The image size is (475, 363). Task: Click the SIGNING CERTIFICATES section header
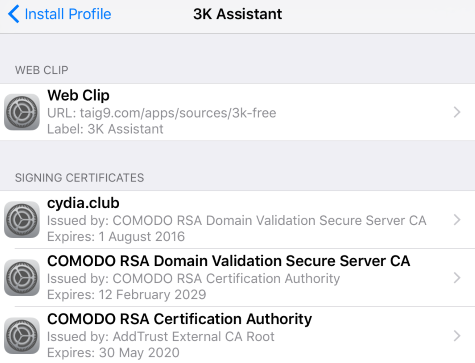(80, 178)
